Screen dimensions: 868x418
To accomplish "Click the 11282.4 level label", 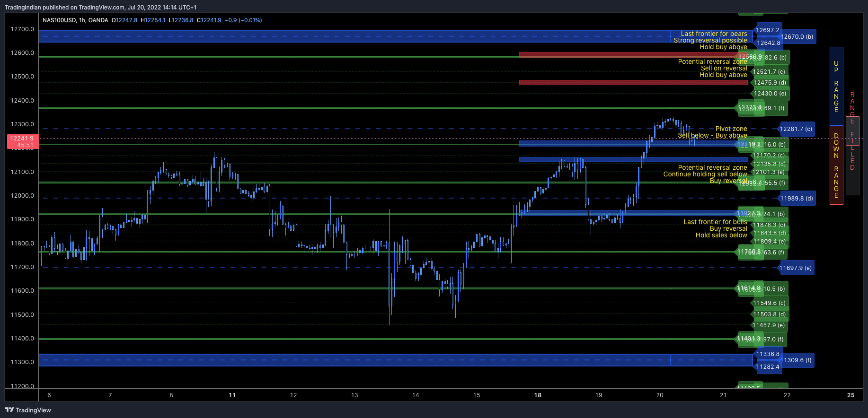I will [x=768, y=367].
